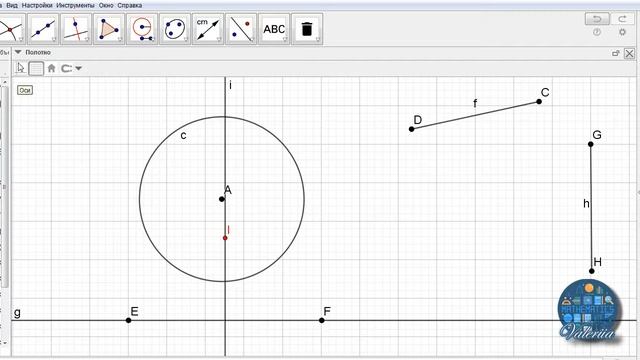Screen dimensions: 640x360
Task: Expand the Text tool submenu arrow
Action: [x=285, y=39]
